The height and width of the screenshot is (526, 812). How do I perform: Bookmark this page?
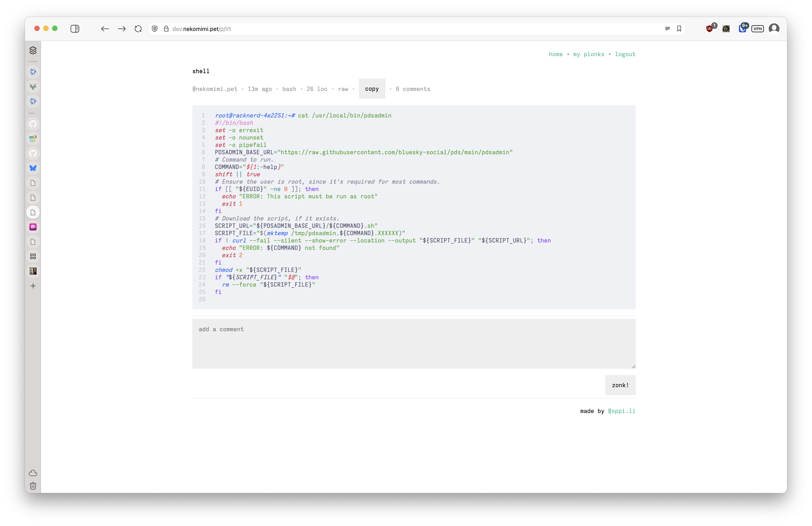679,29
